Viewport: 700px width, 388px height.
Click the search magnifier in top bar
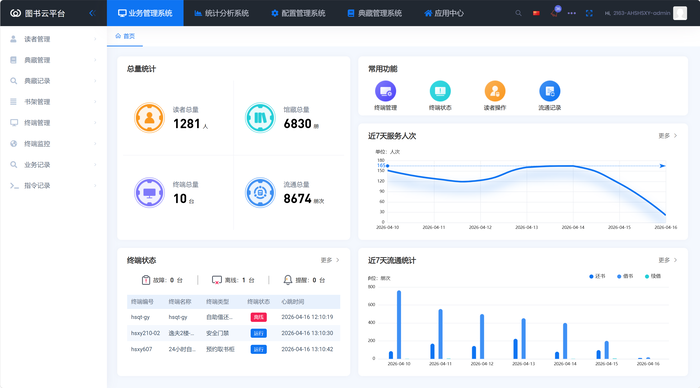click(518, 13)
